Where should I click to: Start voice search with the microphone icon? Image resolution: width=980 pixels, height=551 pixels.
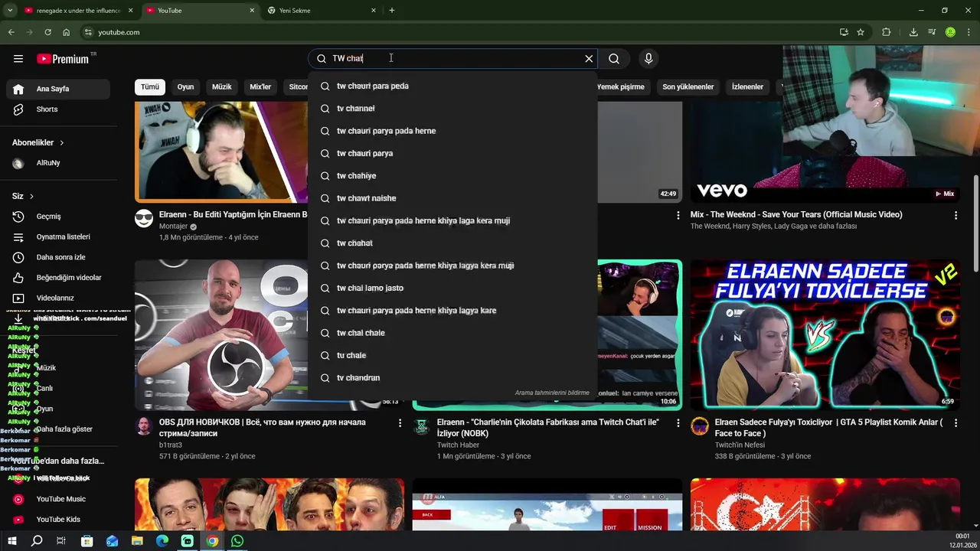(648, 58)
